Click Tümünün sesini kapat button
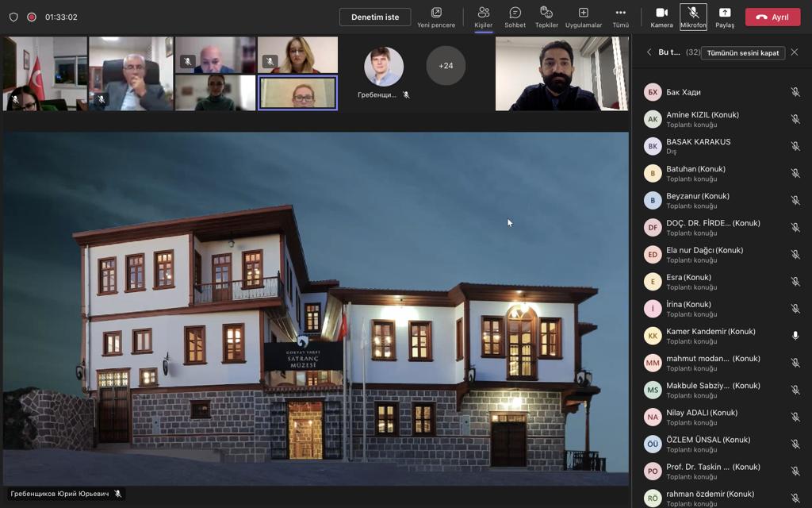 743,52
